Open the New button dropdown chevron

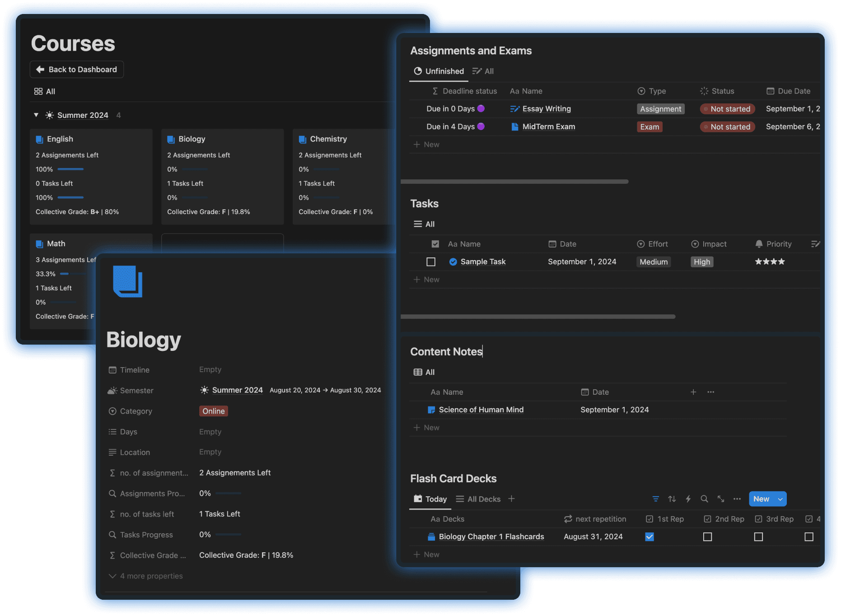[780, 499]
